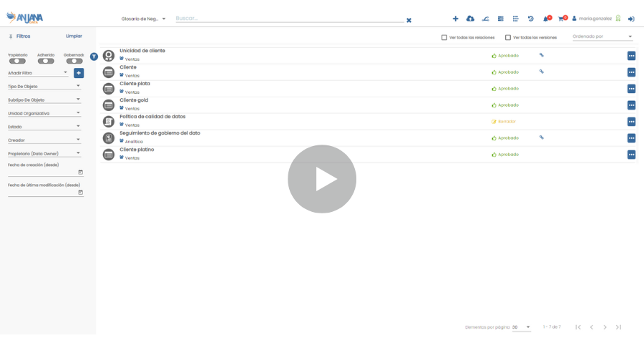Open three-dots menu for Cliente plata
The image size is (644, 358).
point(631,89)
